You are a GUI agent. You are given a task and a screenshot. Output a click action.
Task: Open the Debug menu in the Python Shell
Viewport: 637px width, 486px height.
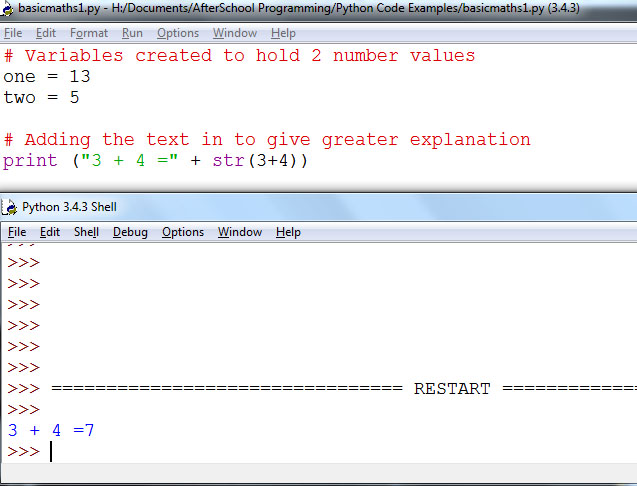pyautogui.click(x=130, y=232)
